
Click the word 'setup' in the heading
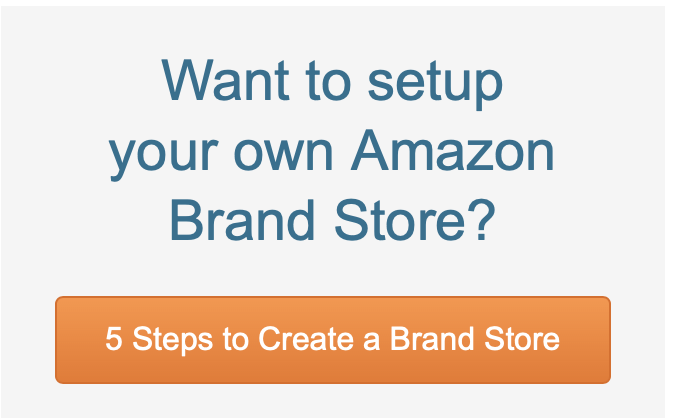click(435, 86)
